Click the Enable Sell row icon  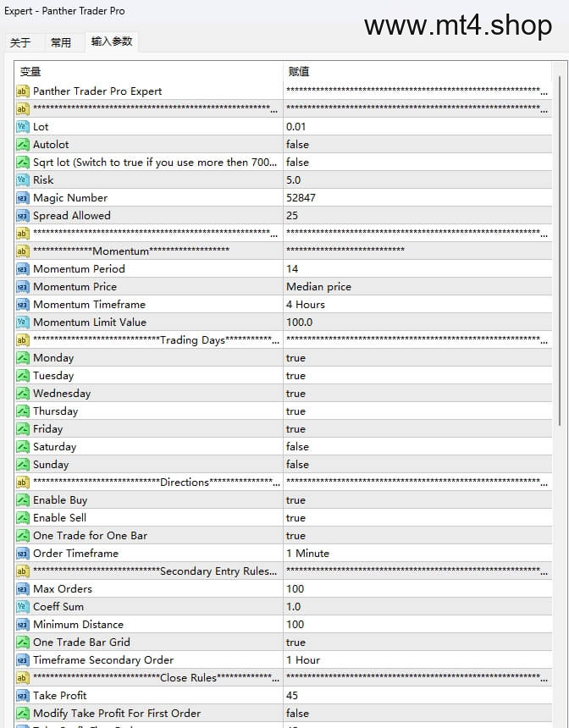pyautogui.click(x=22, y=518)
